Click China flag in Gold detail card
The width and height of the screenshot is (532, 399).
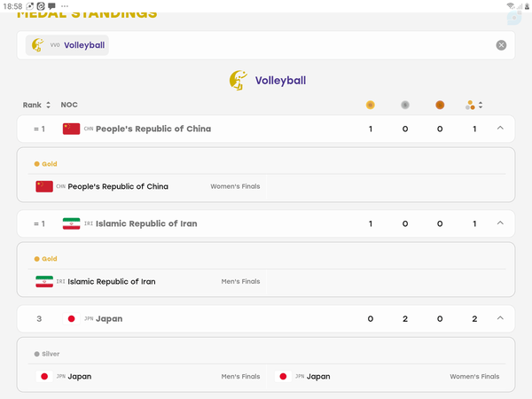[x=44, y=186]
